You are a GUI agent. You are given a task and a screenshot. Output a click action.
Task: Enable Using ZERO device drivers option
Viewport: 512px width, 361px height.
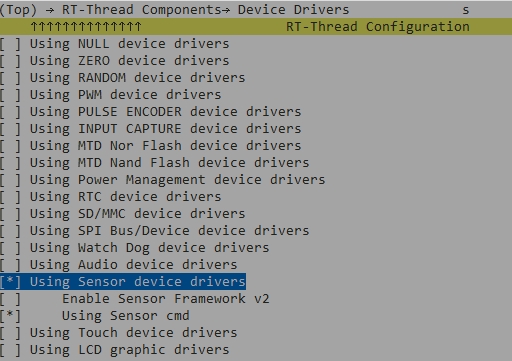click(115, 61)
